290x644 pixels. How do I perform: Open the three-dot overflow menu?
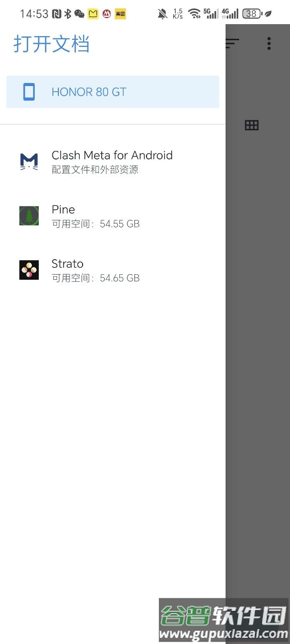(269, 44)
